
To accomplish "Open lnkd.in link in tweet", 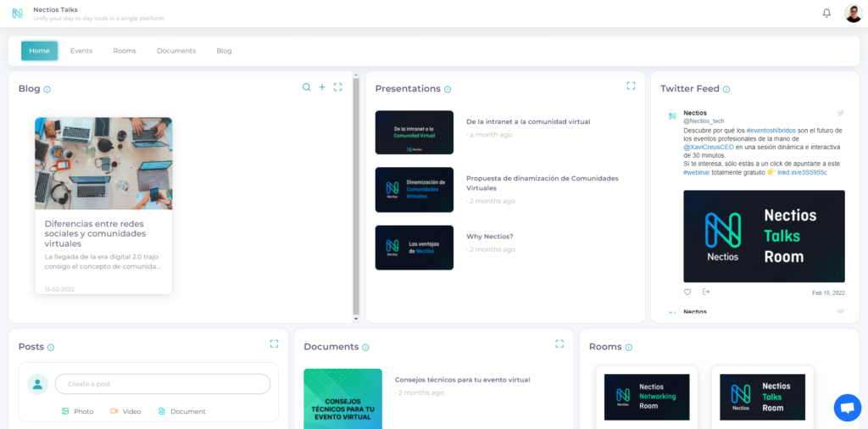I will 802,173.
